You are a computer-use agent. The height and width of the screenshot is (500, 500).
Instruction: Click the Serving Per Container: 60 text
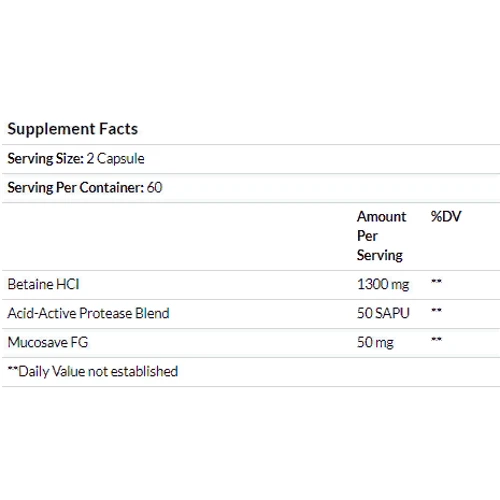85,188
